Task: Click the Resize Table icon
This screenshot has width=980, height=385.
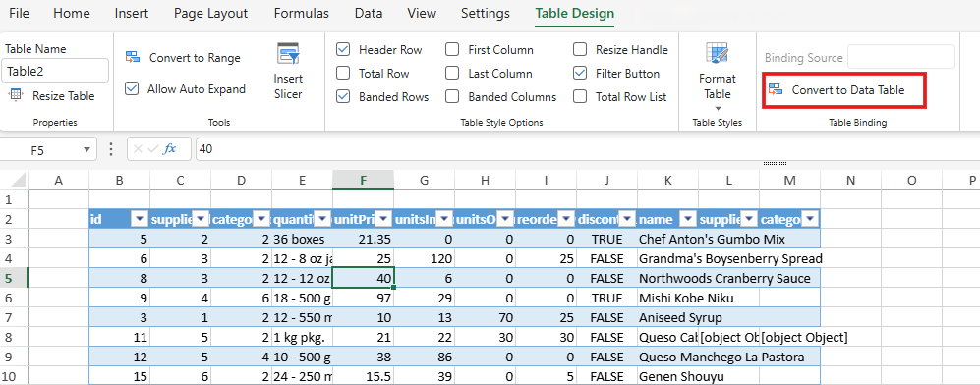Action: click(x=15, y=95)
